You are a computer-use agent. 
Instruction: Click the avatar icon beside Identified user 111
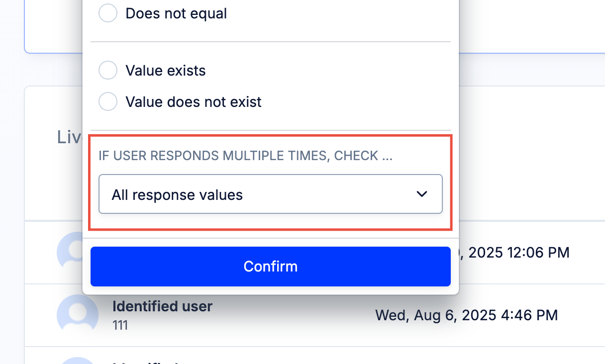(x=78, y=315)
